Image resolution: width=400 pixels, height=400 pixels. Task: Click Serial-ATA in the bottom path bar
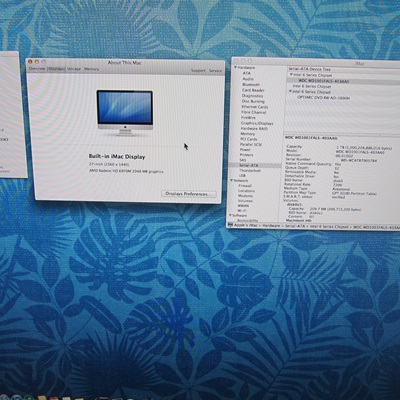(x=294, y=226)
